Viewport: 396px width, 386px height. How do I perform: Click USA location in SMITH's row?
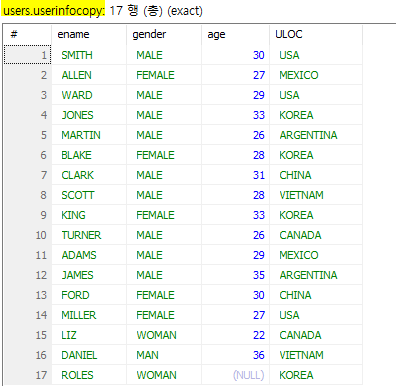316,55
